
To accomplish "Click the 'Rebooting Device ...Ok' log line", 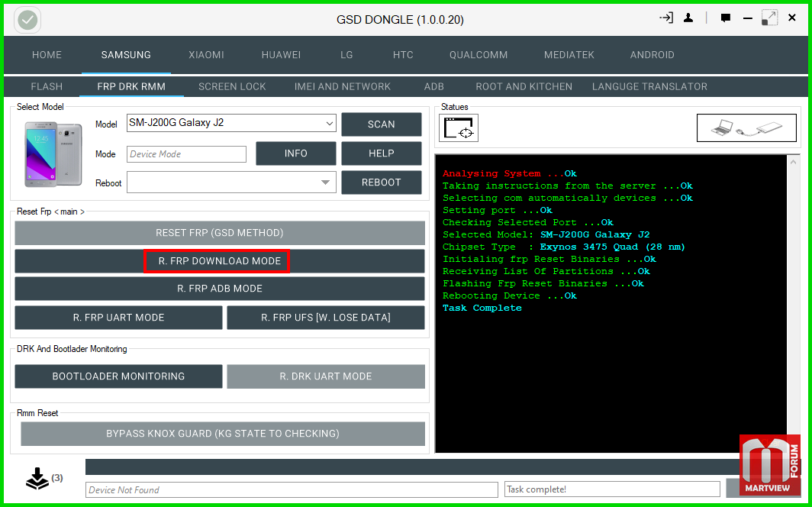I will [510, 295].
